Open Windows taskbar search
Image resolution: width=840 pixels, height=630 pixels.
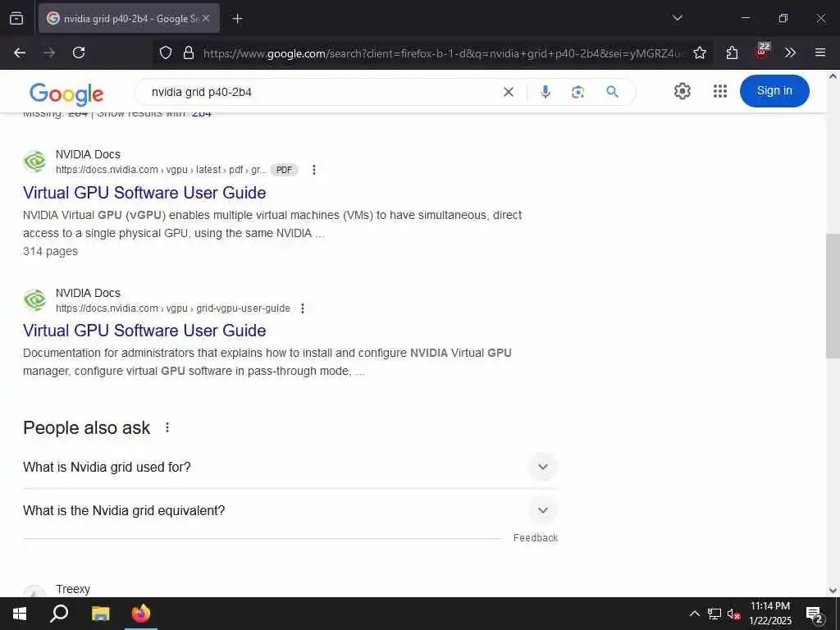click(59, 614)
